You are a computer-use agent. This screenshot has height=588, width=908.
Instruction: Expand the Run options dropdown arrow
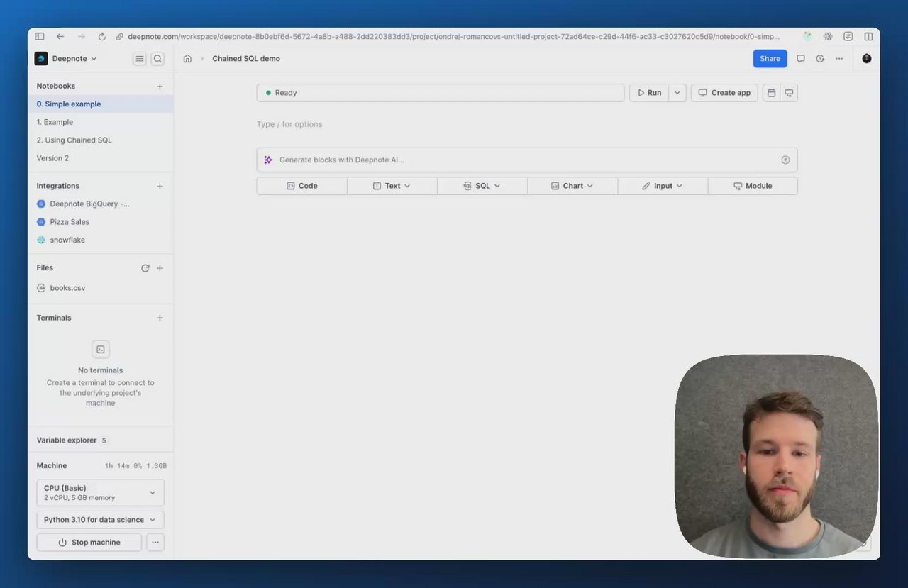(677, 93)
